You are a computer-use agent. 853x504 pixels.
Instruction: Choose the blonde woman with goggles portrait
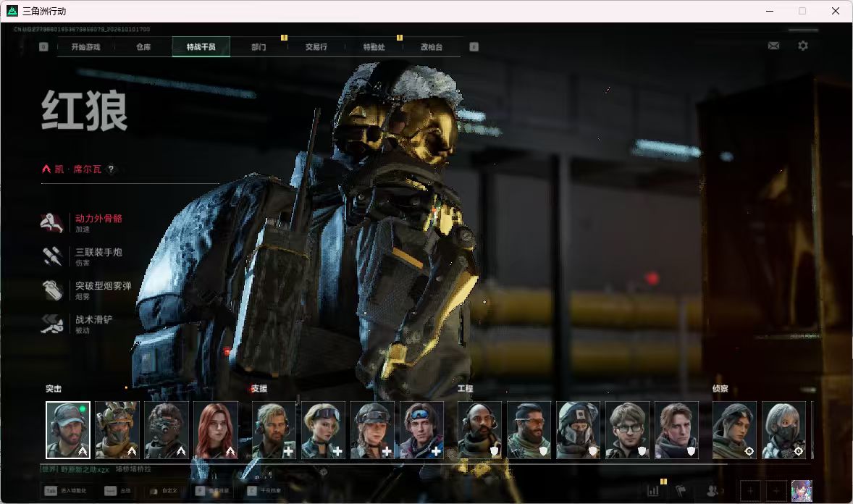point(323,430)
